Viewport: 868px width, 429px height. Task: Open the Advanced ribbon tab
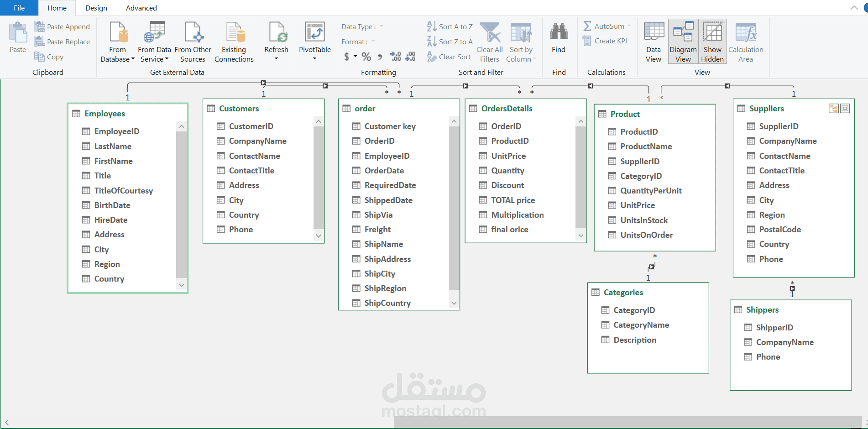(141, 8)
